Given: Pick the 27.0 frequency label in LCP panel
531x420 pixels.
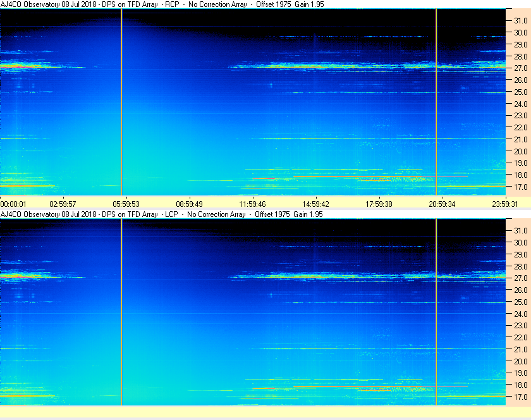Looking at the screenshot, I should coord(521,278).
